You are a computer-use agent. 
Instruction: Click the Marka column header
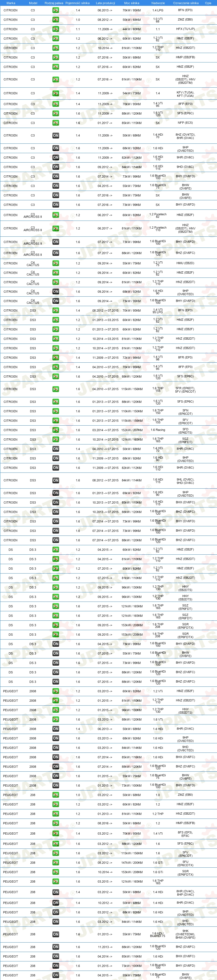coord(11,3)
